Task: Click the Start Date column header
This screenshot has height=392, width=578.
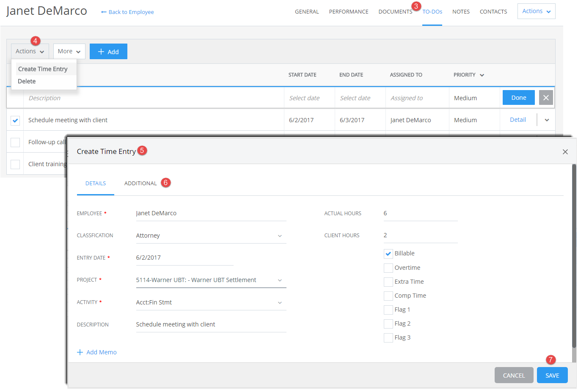Action: click(x=303, y=75)
